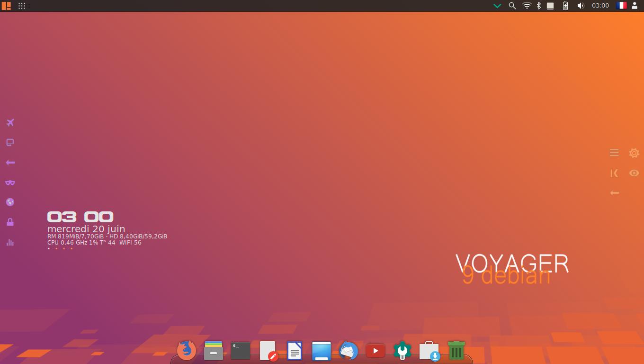Launch Firefox from the dock
Screen dimensions: 644x364
click(x=187, y=351)
